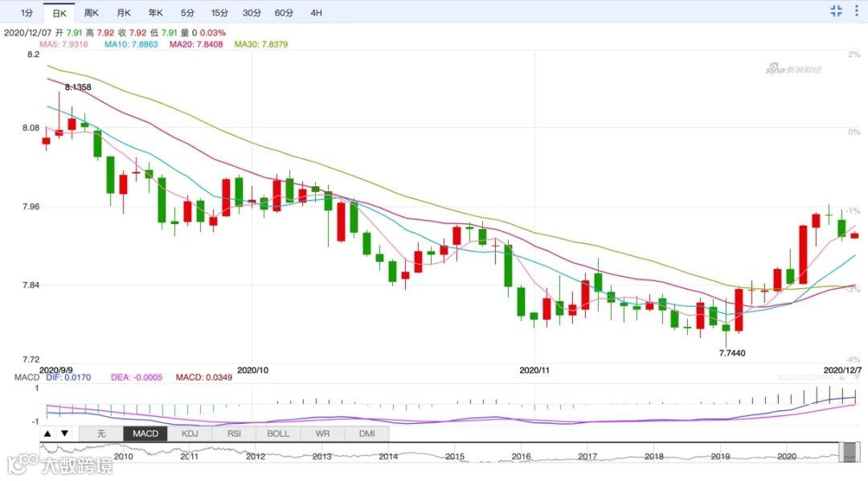The height and width of the screenshot is (481, 868).
Task: Select the WR indicator
Action: click(322, 434)
